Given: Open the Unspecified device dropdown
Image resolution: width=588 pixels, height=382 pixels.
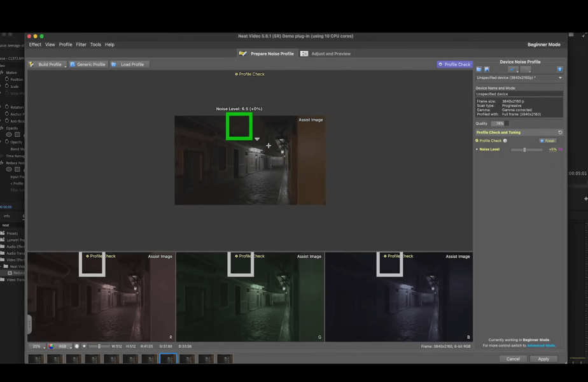Looking at the screenshot, I should (519, 78).
